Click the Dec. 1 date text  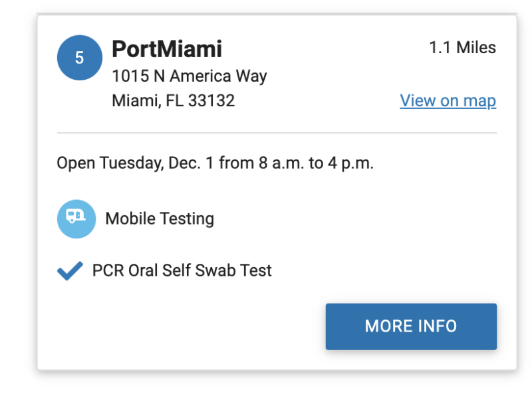click(x=192, y=163)
